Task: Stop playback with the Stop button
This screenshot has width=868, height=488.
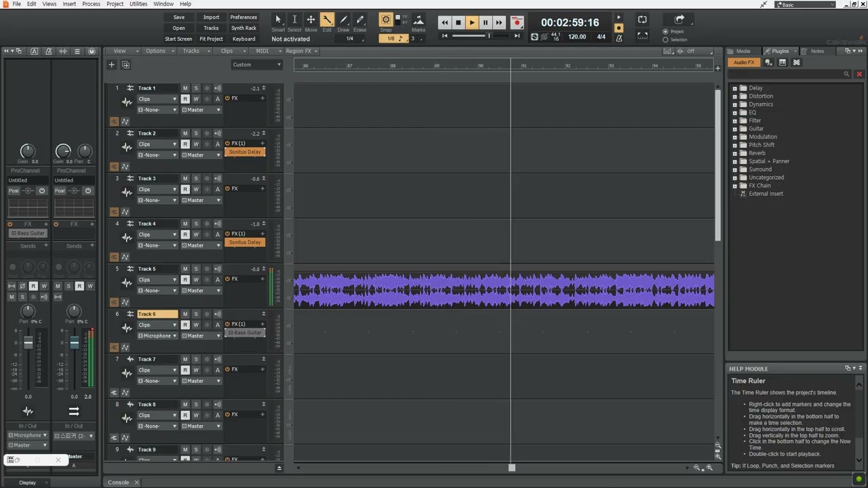Action: [458, 22]
